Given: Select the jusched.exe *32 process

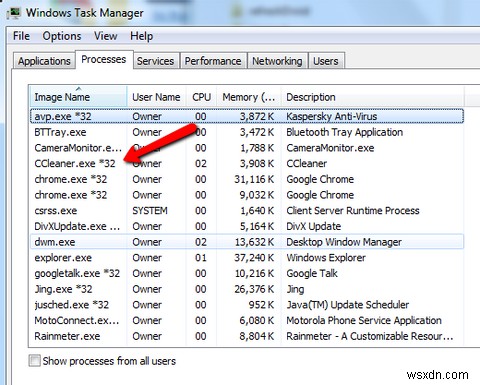Looking at the screenshot, I should pyautogui.click(x=247, y=305).
